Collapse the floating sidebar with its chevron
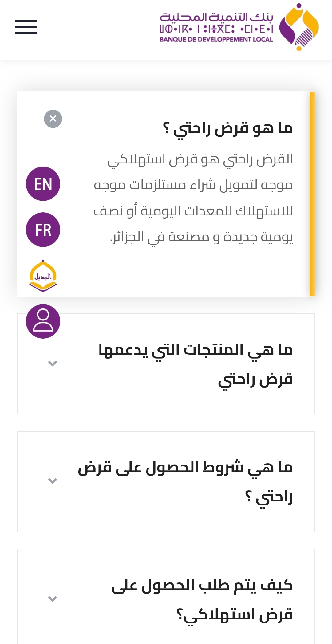This screenshot has width=332, height=644. point(52,363)
